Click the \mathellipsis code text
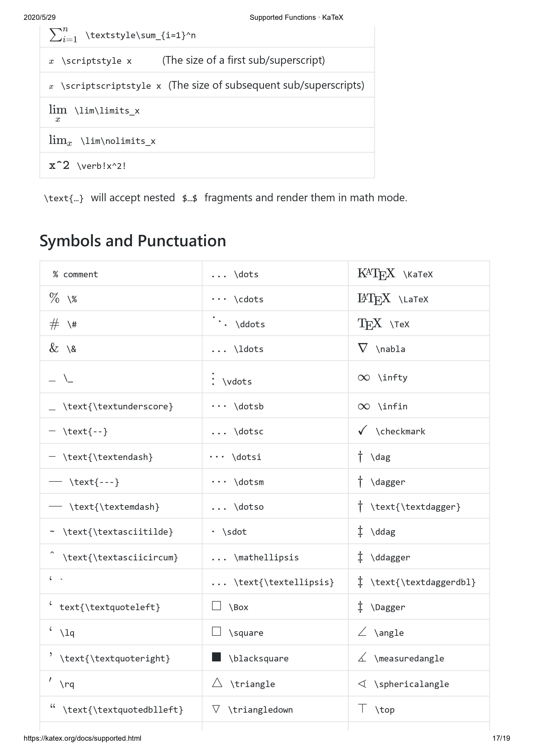Image resolution: width=534 pixels, height=756 pixels. pos(266,557)
